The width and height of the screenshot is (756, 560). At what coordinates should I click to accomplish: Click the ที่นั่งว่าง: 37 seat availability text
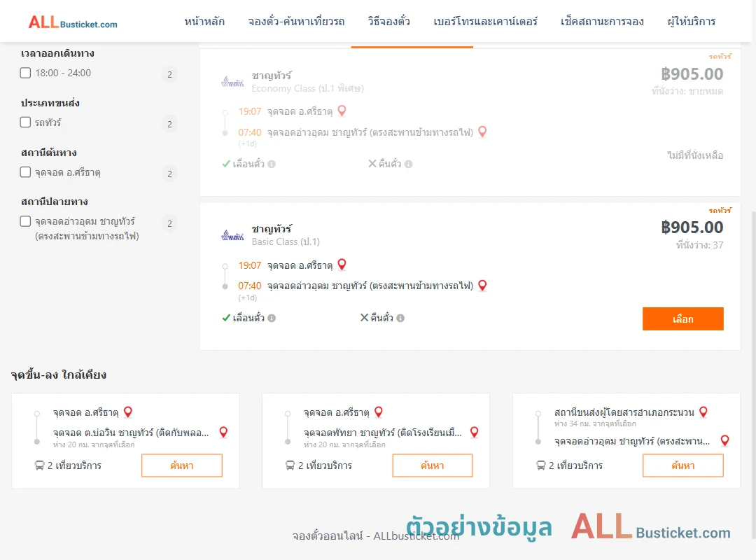[x=699, y=245]
